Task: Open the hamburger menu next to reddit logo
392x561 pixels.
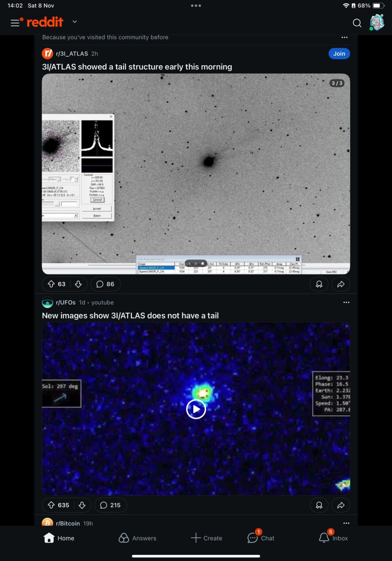Action: (x=15, y=23)
